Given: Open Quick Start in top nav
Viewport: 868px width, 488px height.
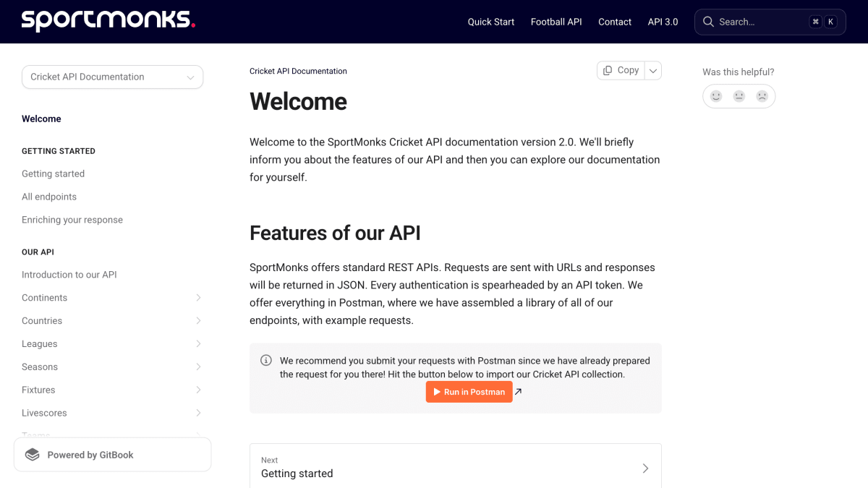Looking at the screenshot, I should (491, 22).
